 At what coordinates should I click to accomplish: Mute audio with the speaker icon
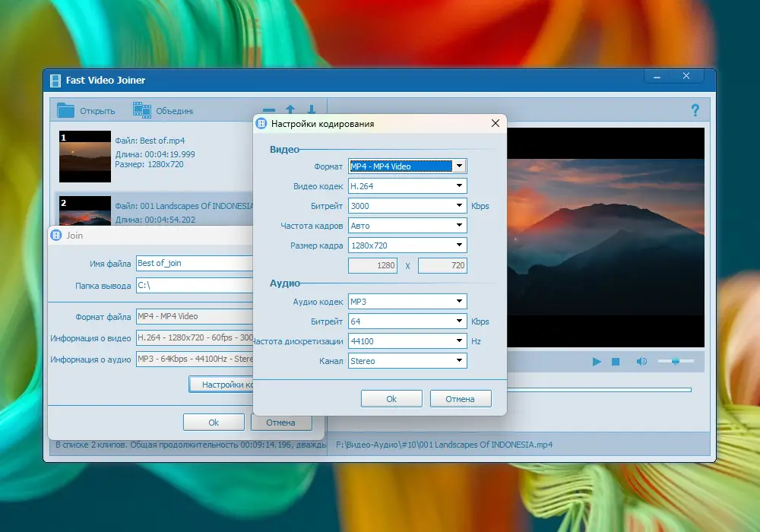641,362
